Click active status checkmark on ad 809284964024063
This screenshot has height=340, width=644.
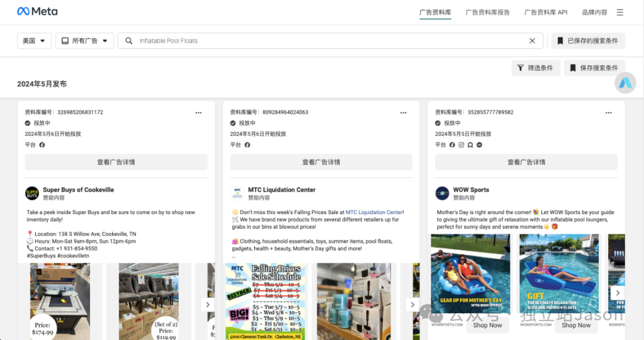point(233,123)
